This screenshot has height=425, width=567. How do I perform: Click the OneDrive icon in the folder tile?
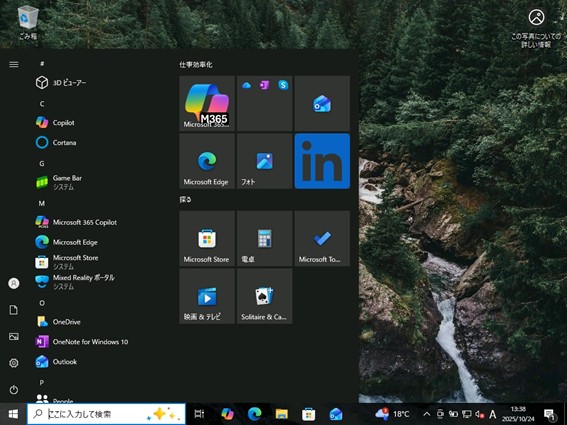coord(247,85)
